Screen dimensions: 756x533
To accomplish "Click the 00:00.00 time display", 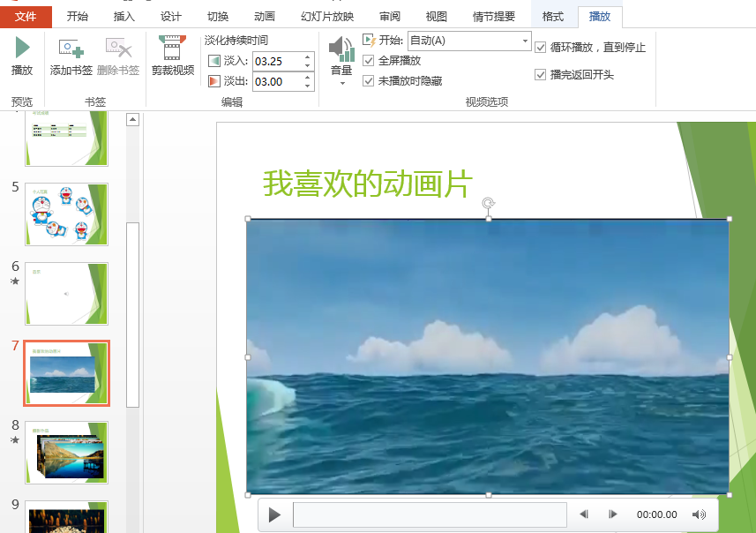I will 656,514.
